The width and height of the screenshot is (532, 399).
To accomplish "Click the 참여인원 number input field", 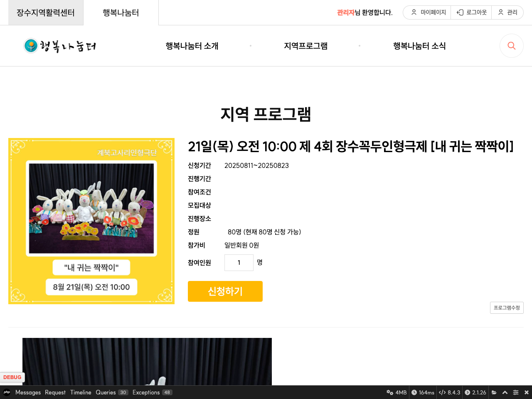I will [x=239, y=262].
